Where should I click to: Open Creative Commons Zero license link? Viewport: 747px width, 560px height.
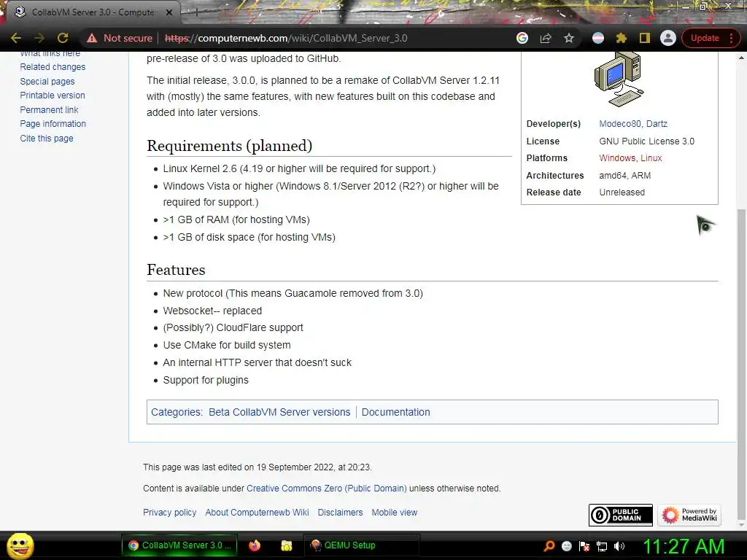coord(326,489)
